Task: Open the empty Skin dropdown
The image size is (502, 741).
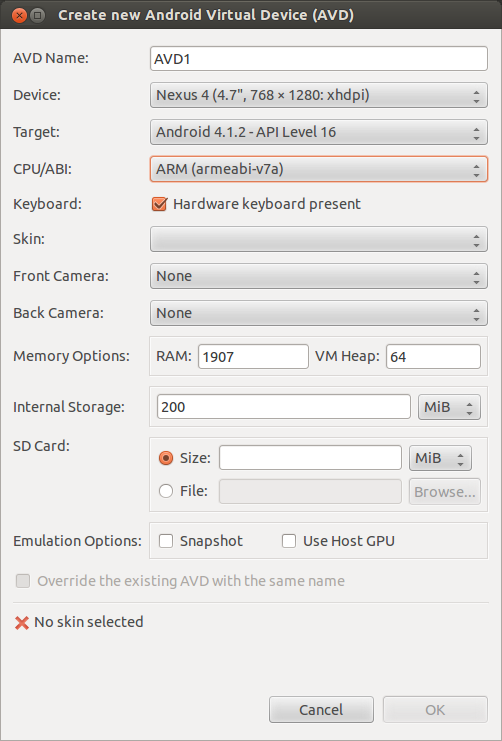Action: pyautogui.click(x=319, y=239)
